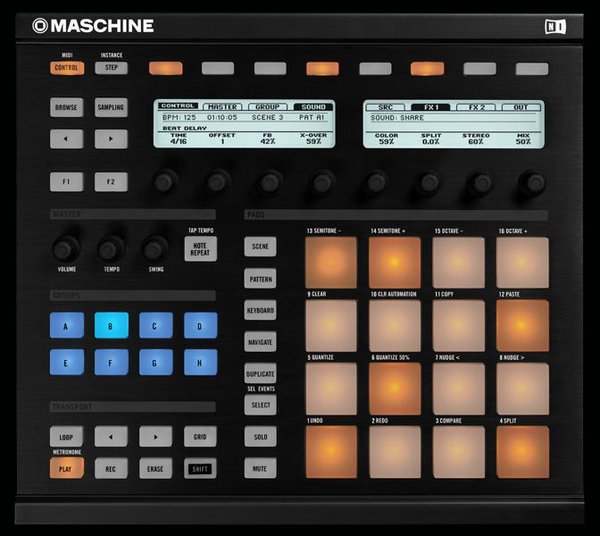Select group C pad
The height and width of the screenshot is (536, 600).
click(x=156, y=326)
